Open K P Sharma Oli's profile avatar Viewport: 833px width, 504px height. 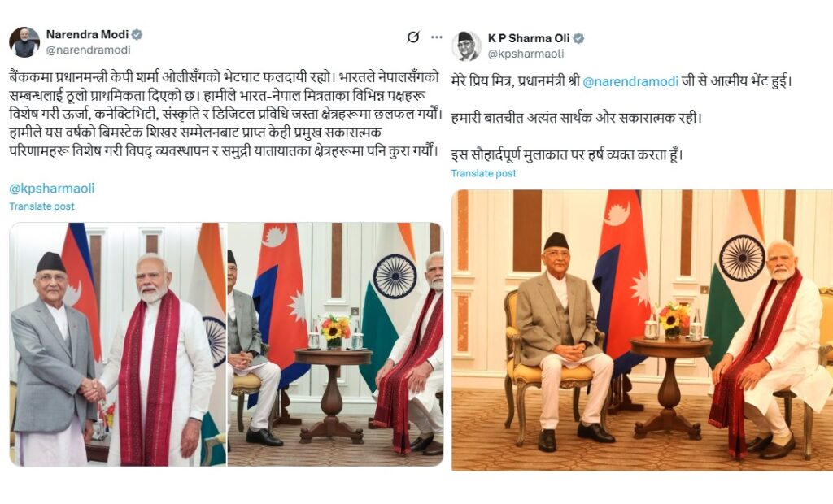[466, 46]
